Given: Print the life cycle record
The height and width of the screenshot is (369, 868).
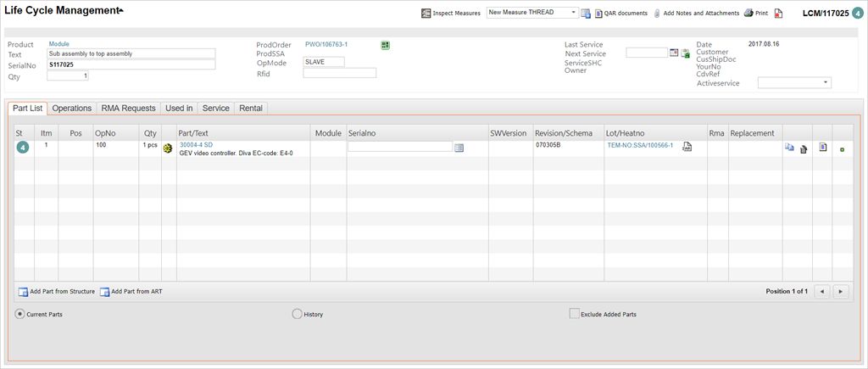Looking at the screenshot, I should pyautogui.click(x=748, y=14).
